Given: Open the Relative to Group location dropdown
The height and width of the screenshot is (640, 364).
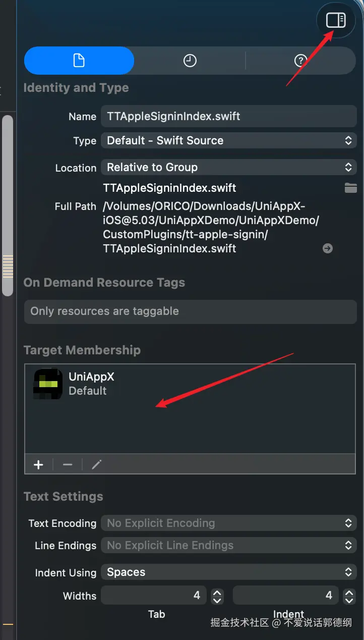Looking at the screenshot, I should (228, 167).
